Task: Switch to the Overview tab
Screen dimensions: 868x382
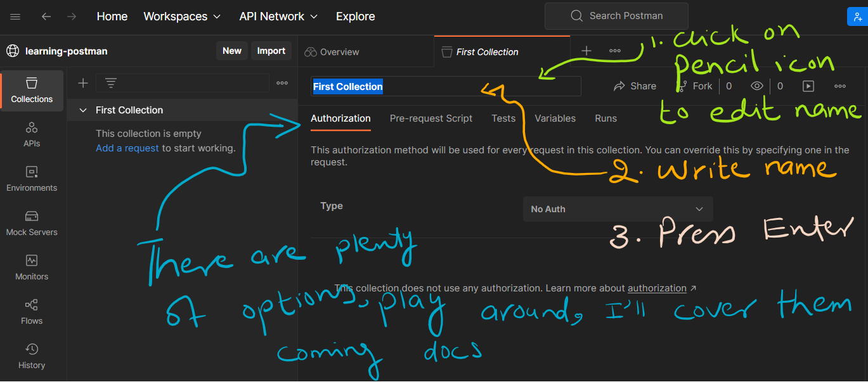Action: point(332,52)
